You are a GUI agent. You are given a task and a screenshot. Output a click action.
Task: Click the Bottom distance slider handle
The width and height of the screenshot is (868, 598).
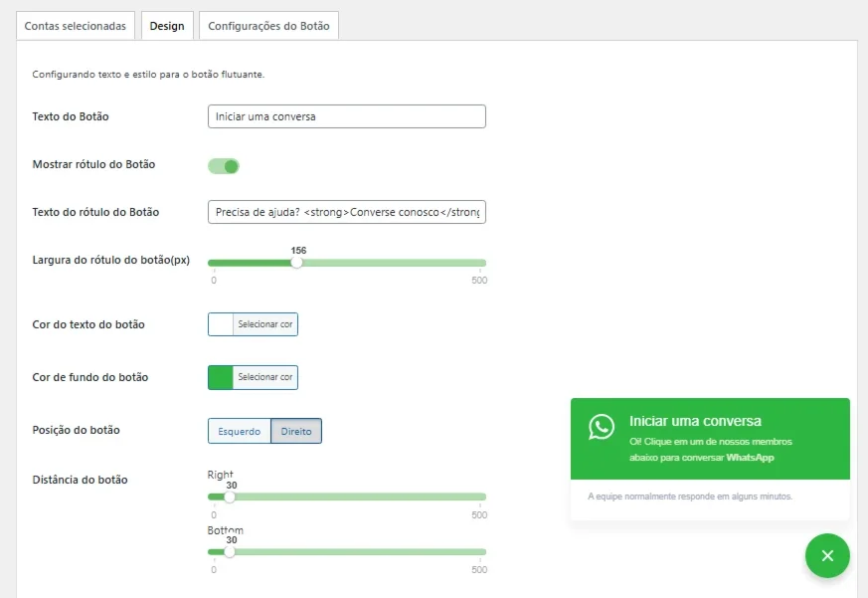click(229, 551)
